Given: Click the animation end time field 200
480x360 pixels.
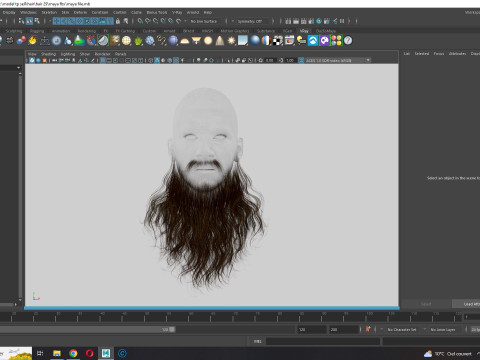Looking at the screenshot, I should (344, 329).
